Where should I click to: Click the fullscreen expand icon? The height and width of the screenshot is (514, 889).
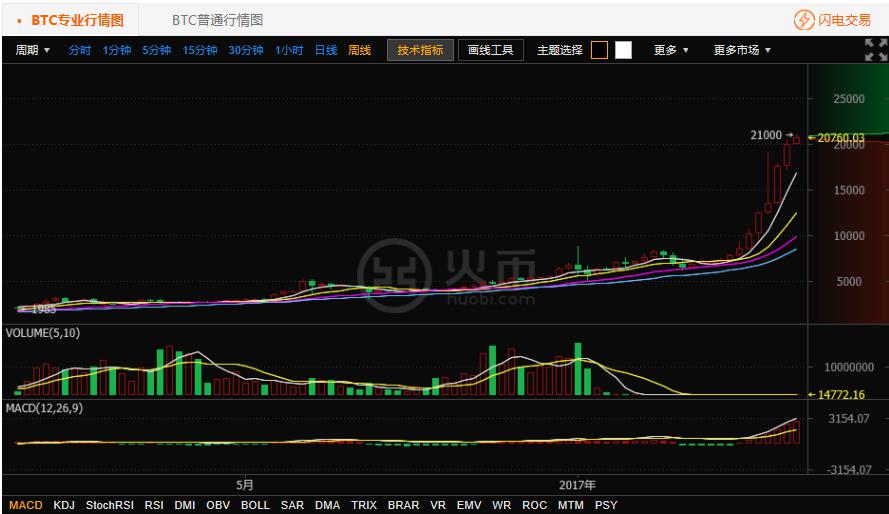pyautogui.click(x=875, y=50)
